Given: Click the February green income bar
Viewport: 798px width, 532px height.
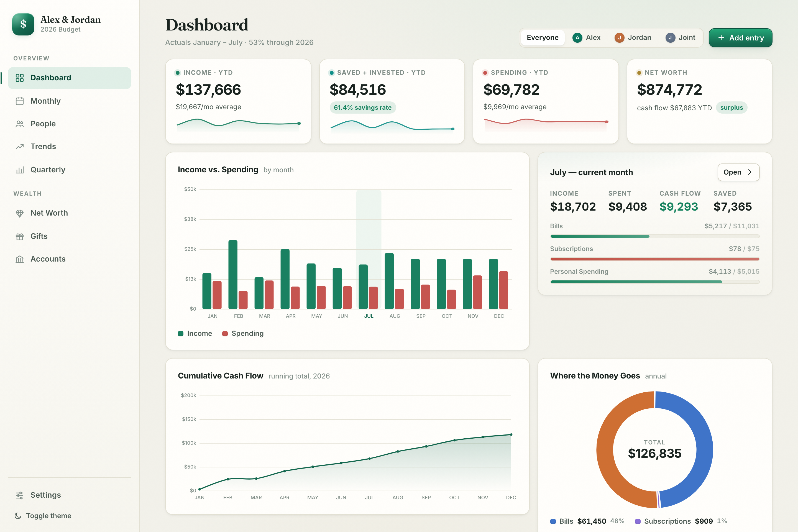Looking at the screenshot, I should click(x=233, y=275).
